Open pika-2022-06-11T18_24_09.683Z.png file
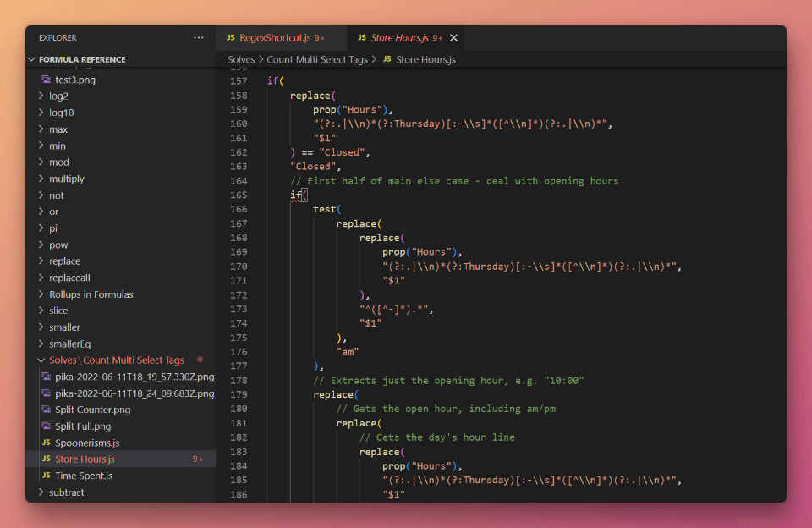The width and height of the screenshot is (812, 528). point(134,393)
